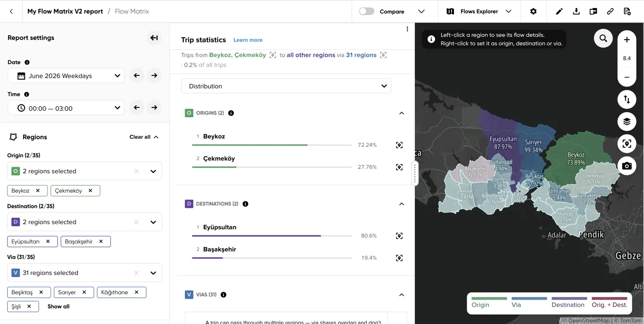The width and height of the screenshot is (644, 324).
Task: Open the Destination regions dropdown
Action: click(85, 222)
